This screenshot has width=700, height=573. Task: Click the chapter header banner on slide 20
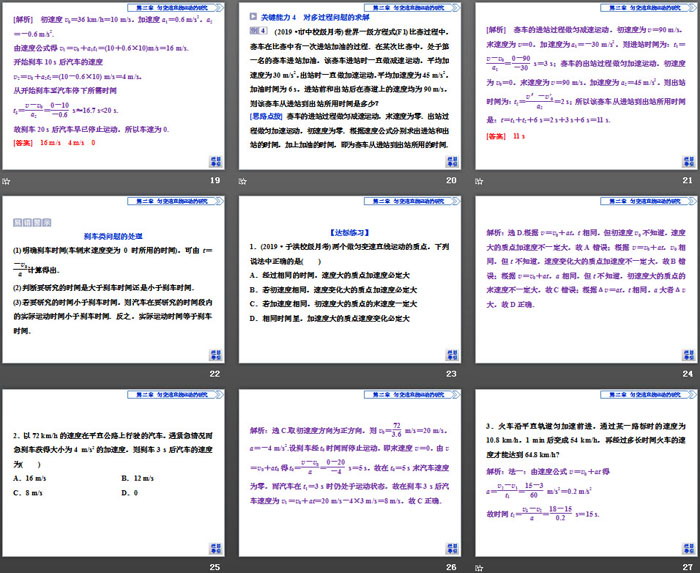(412, 8)
